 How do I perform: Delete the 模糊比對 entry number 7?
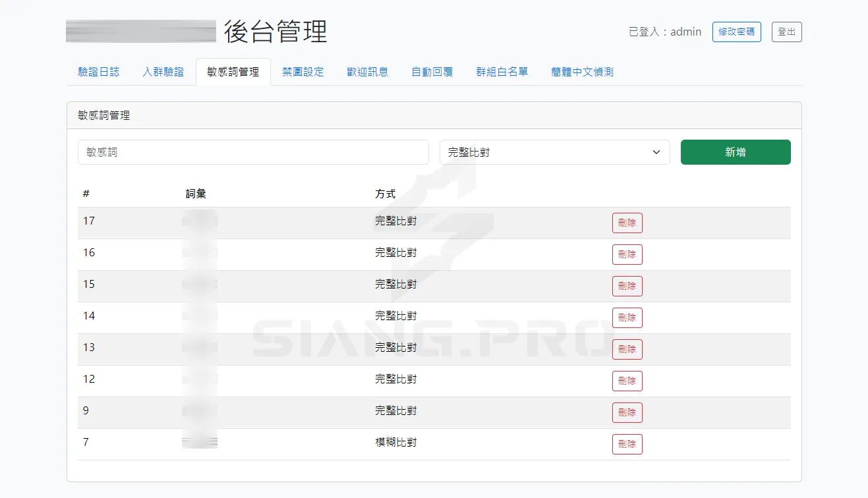point(627,444)
